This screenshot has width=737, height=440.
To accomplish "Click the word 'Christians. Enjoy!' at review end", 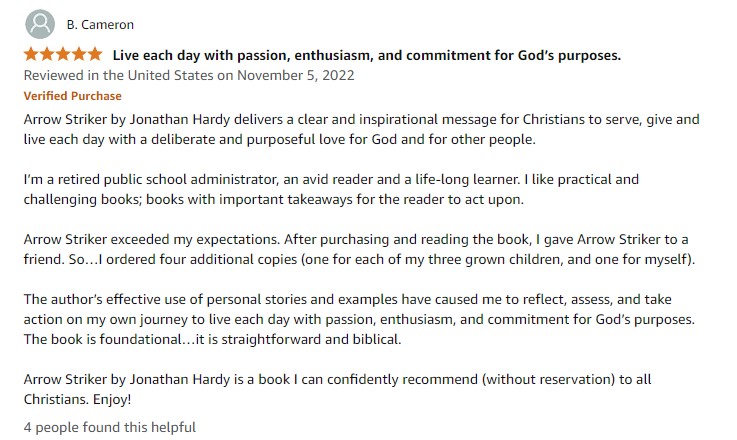I will pos(77,400).
